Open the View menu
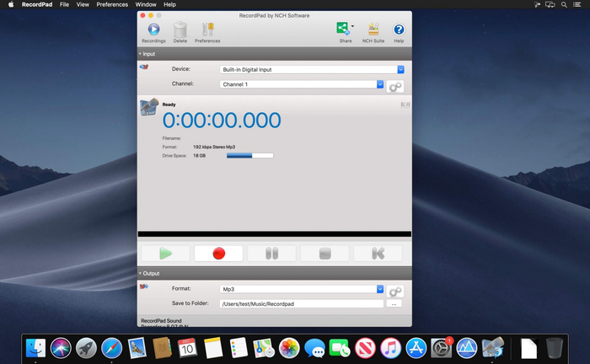The height and width of the screenshot is (364, 590). [83, 4]
